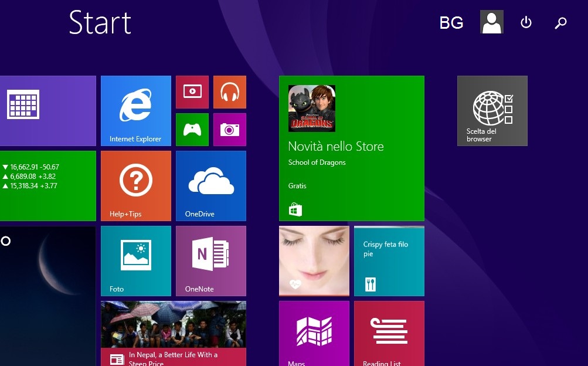Open the Calendar tile
This screenshot has width=588, height=366.
point(47,111)
